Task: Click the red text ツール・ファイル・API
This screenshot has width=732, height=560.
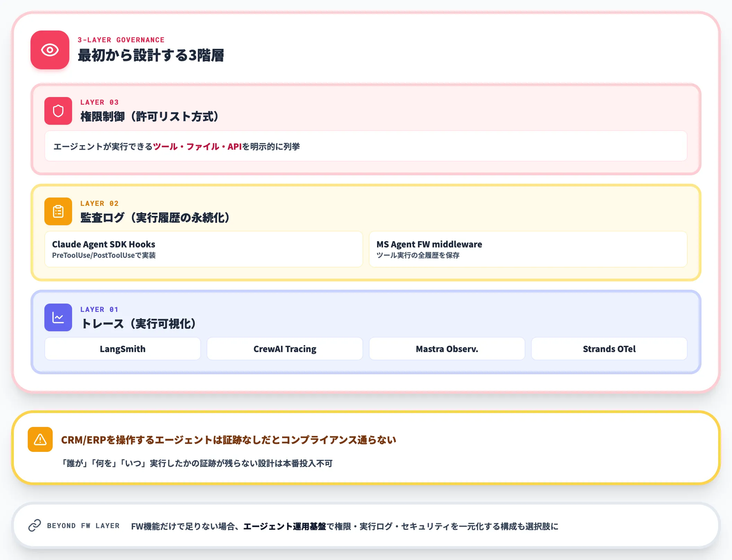Action: pyautogui.click(x=197, y=147)
